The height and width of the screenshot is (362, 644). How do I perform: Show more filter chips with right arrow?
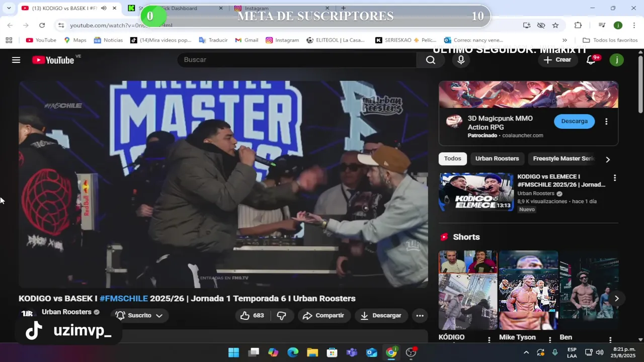[608, 159]
